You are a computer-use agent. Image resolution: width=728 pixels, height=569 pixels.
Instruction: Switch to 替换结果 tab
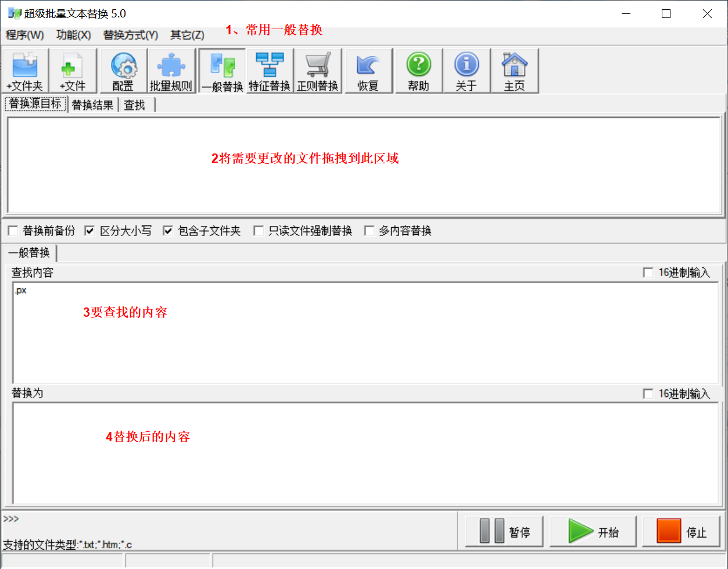click(x=93, y=106)
